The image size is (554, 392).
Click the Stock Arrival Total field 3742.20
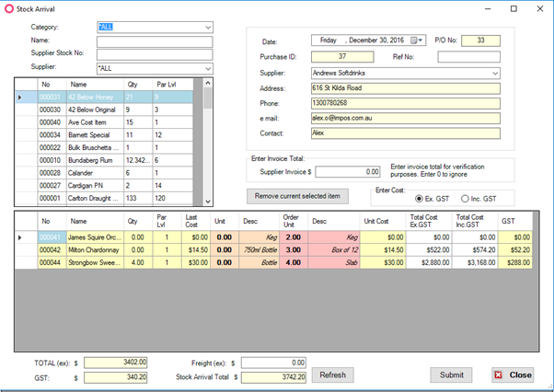[x=273, y=377]
